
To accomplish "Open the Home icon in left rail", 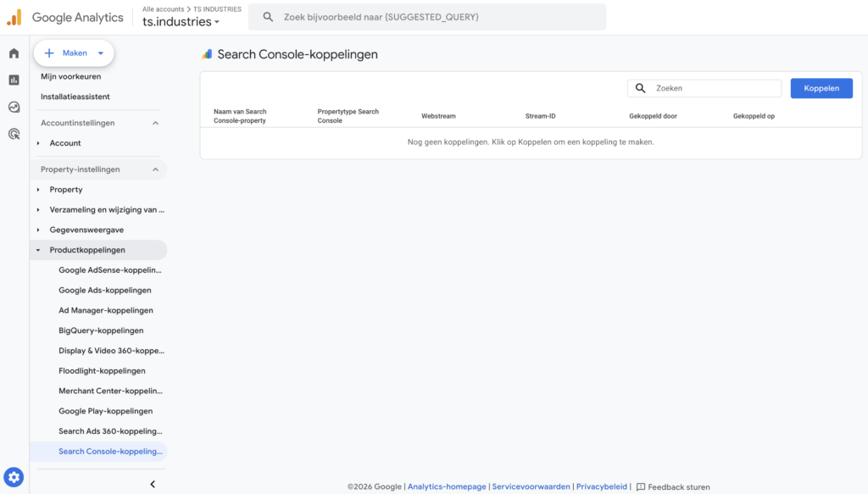I will point(14,53).
